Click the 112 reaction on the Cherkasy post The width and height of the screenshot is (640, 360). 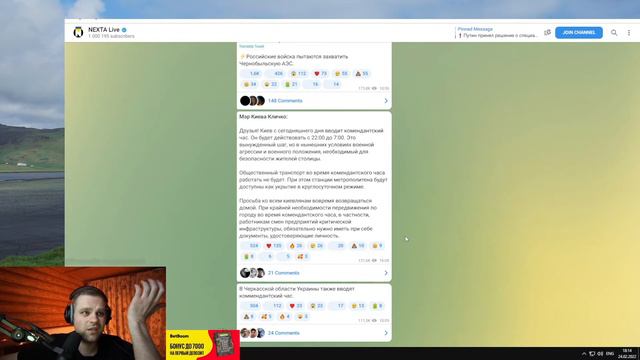[274, 306]
